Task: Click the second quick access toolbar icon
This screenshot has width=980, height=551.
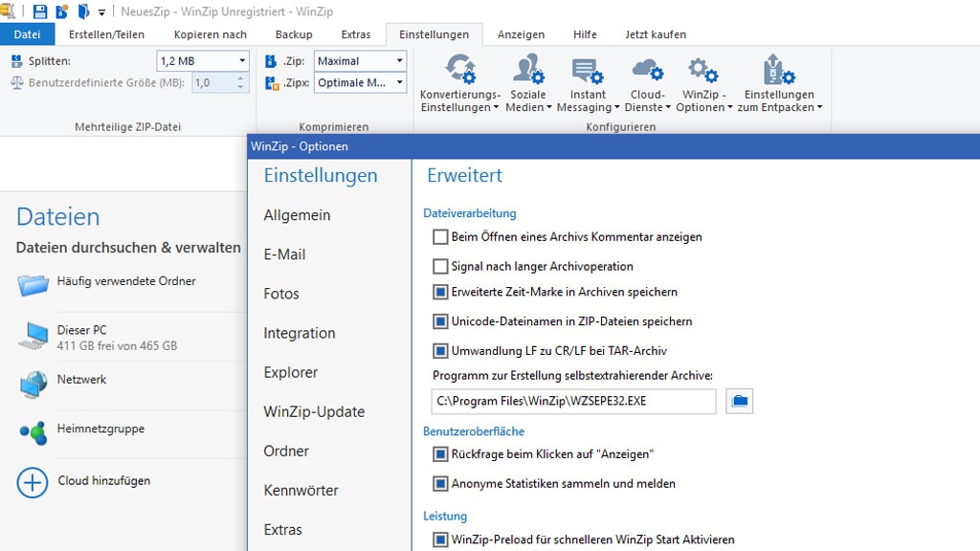Action: tap(62, 11)
